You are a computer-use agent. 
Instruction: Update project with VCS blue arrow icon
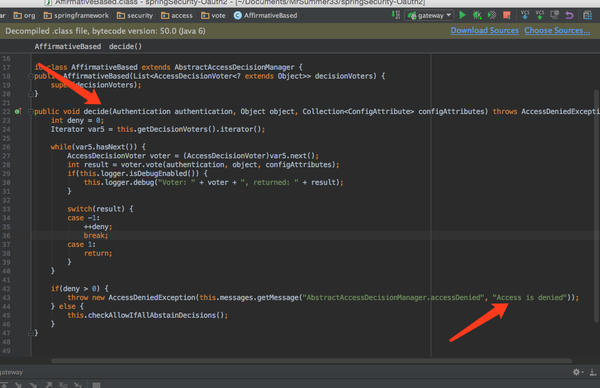pos(525,15)
